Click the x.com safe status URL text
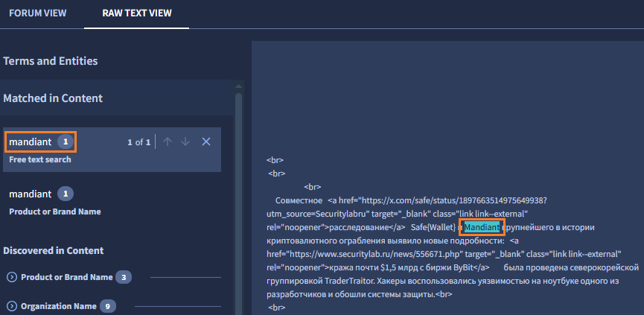Screen dimensions: 644x315 tap(454, 200)
